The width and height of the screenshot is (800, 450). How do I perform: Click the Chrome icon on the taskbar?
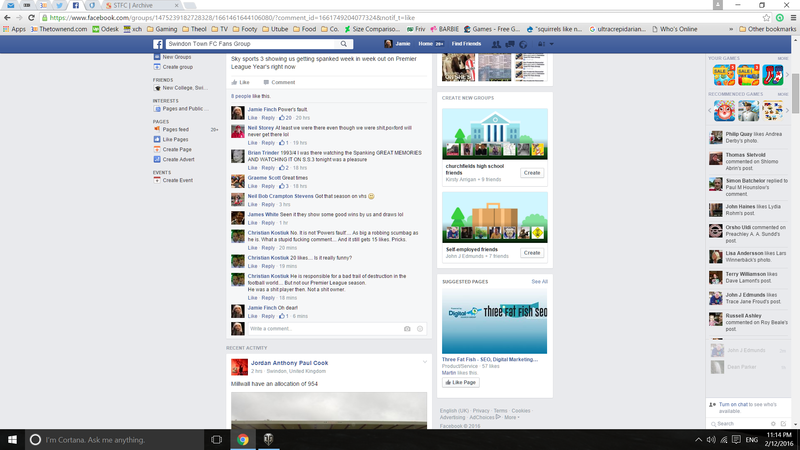pos(243,439)
